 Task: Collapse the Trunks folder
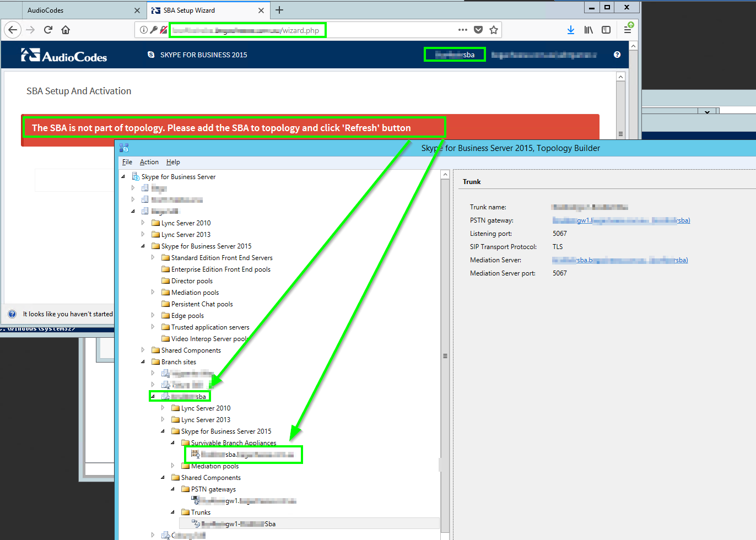point(173,512)
